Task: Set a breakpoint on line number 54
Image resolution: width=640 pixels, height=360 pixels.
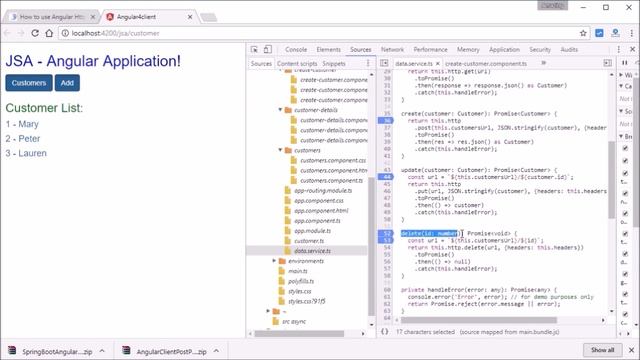Action: click(x=387, y=247)
